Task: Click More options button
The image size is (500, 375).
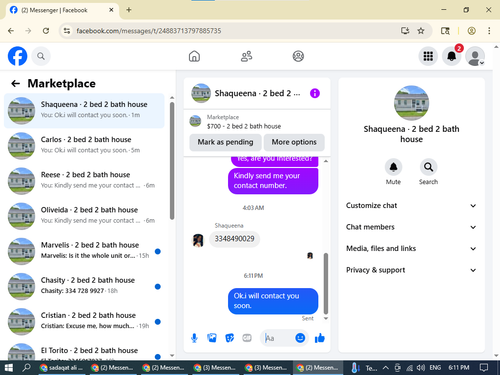Action: click(294, 142)
